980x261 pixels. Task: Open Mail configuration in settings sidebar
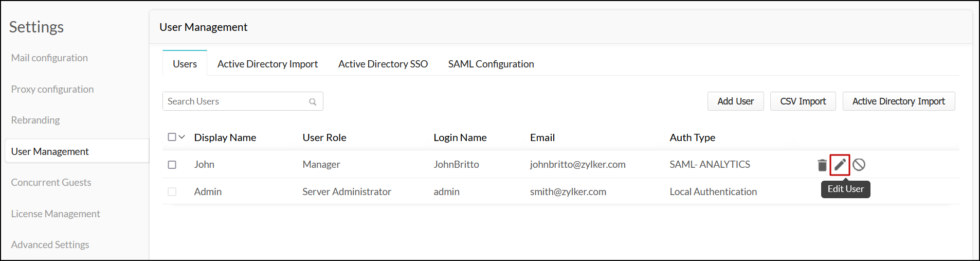(49, 58)
